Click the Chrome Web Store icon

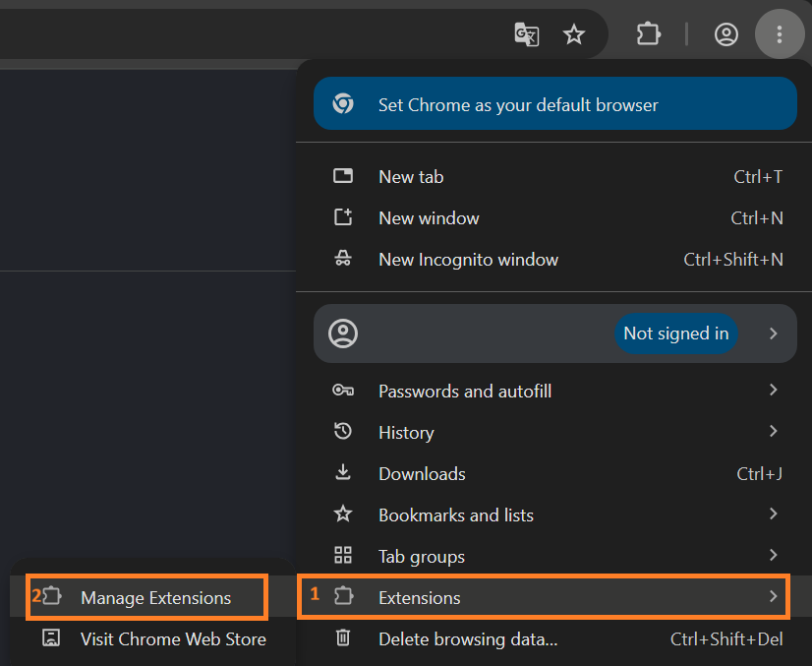pos(51,637)
